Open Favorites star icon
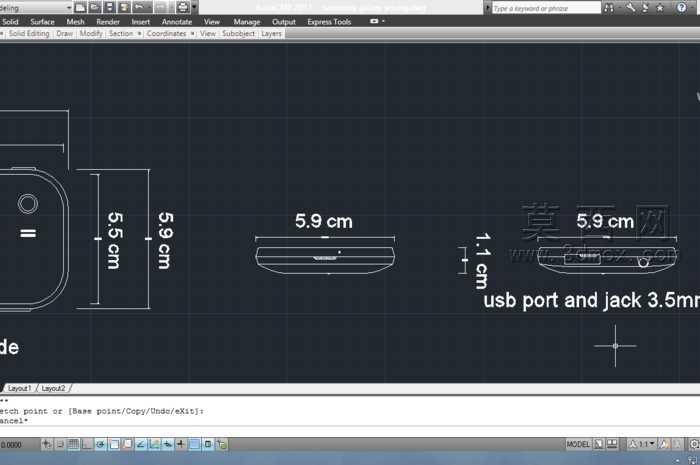 point(660,8)
